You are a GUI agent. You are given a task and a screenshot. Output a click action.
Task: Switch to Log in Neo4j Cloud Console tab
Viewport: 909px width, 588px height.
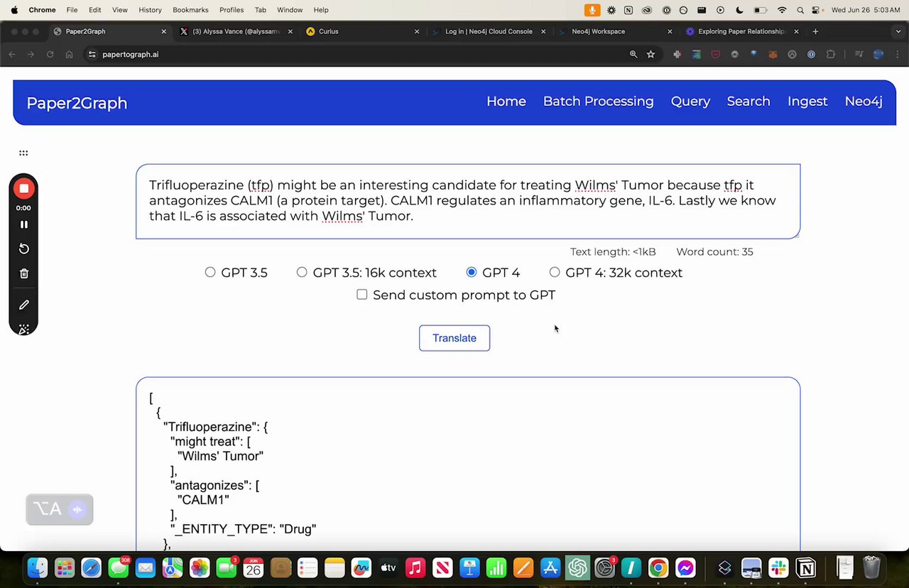pos(488,31)
